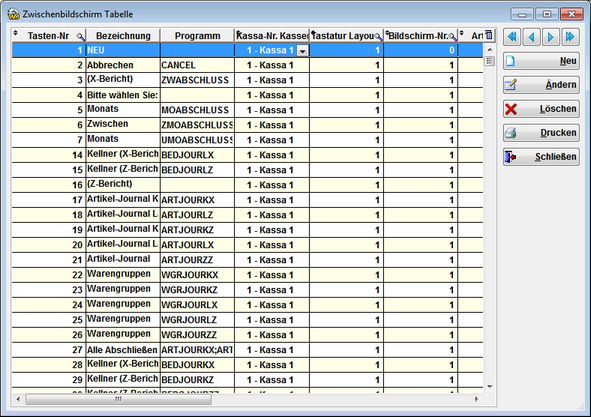The image size is (591, 417).
Task: Select the UMOABSCHLUSS cell
Action: (197, 140)
